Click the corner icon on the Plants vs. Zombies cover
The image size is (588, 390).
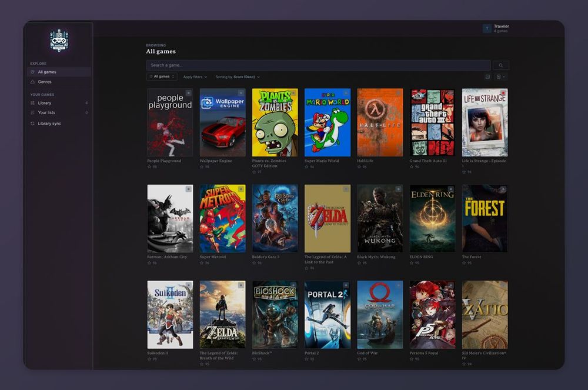(x=293, y=93)
